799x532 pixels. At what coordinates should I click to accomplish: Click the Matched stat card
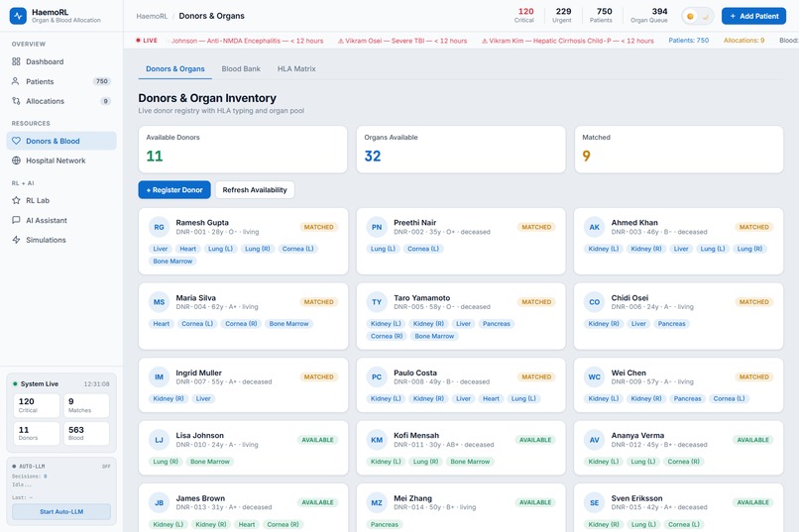(679, 150)
